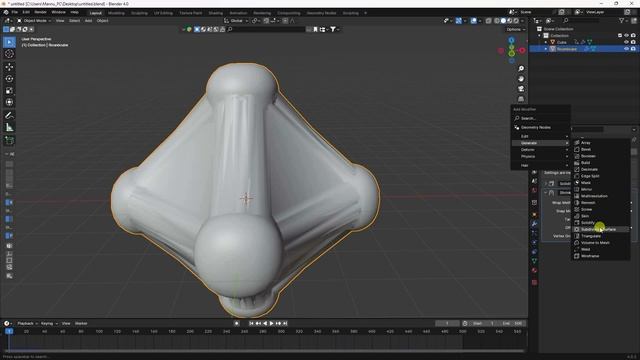Toggle show gizmo button in header
640x360 pixels.
point(459,20)
